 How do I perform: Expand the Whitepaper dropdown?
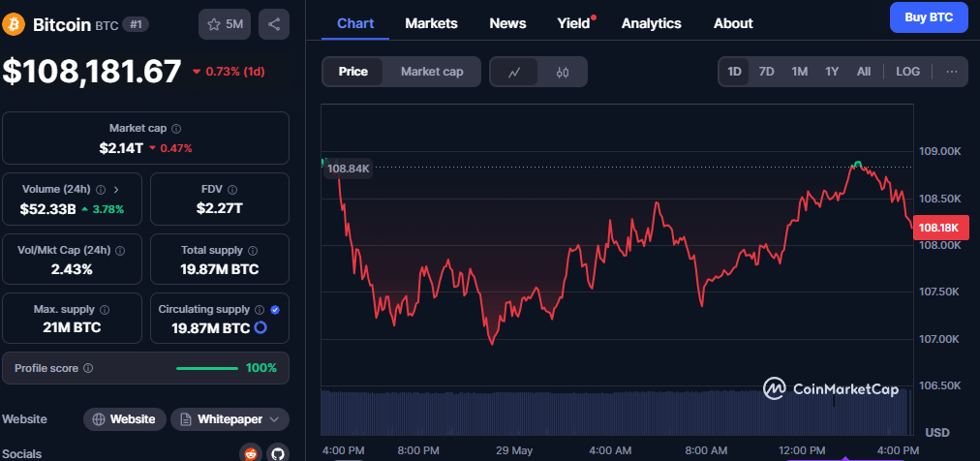coord(230,419)
